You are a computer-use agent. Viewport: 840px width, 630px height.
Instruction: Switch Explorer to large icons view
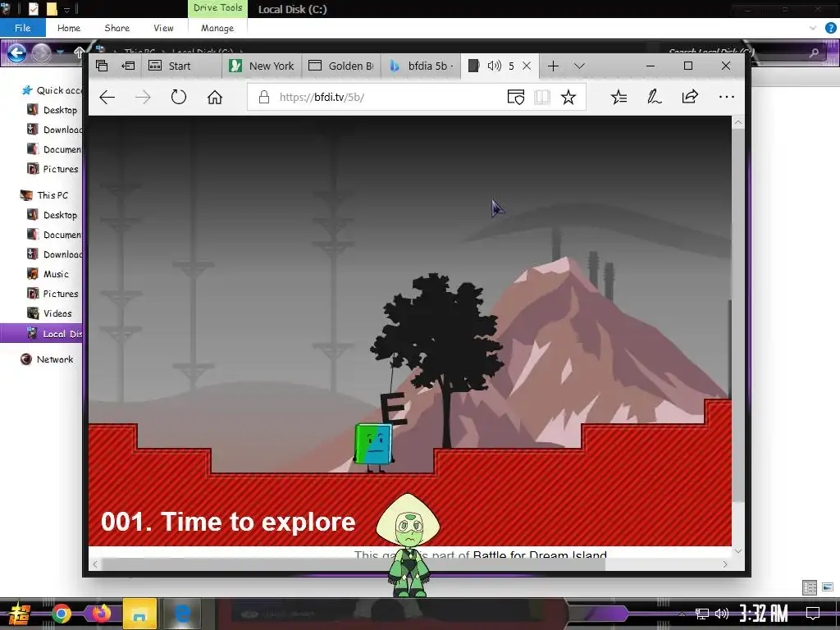pos(828,587)
